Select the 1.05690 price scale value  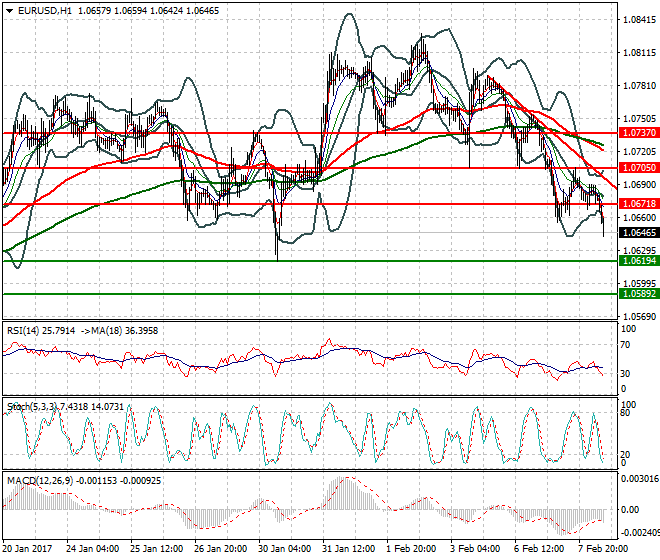click(x=639, y=317)
